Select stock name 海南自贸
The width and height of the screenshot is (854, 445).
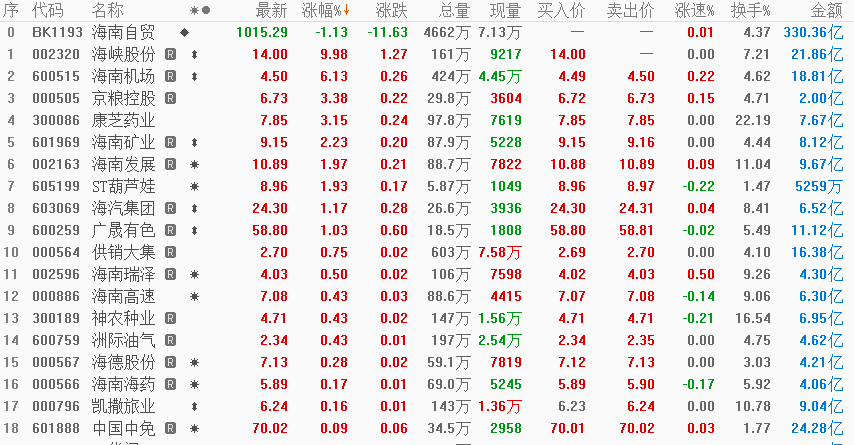click(x=123, y=32)
